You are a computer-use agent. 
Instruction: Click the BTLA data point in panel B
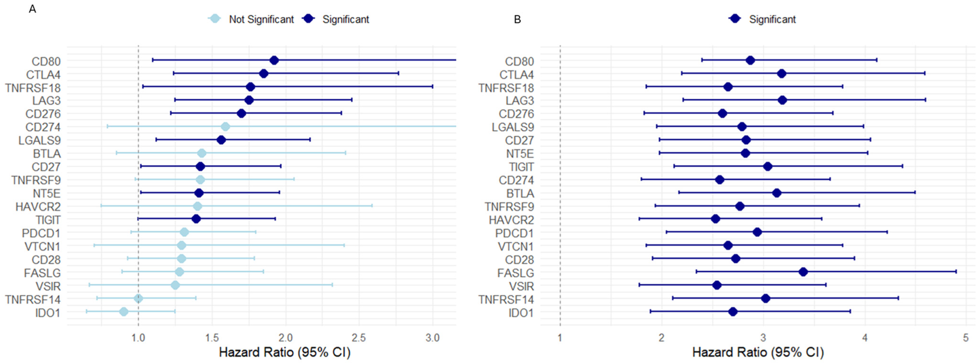point(777,193)
